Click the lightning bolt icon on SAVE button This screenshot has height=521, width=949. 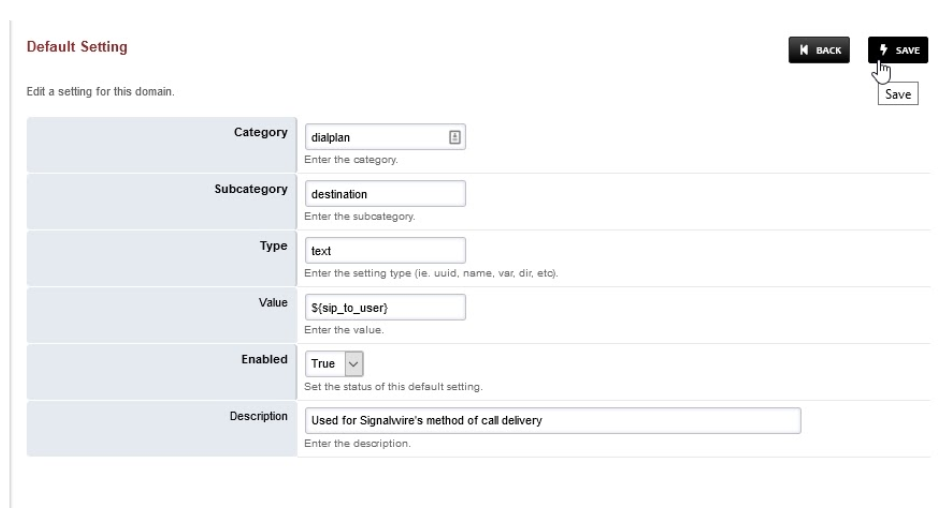(884, 49)
